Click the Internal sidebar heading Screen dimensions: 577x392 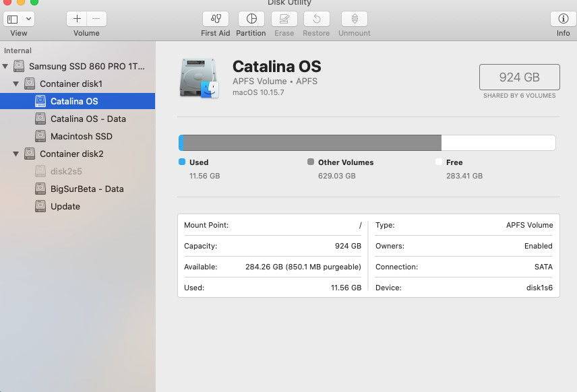point(18,51)
